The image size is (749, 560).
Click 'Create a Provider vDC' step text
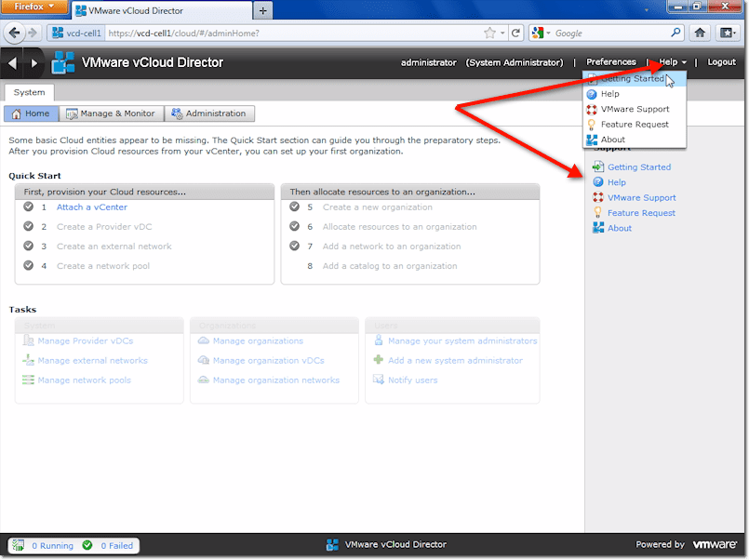click(x=104, y=227)
